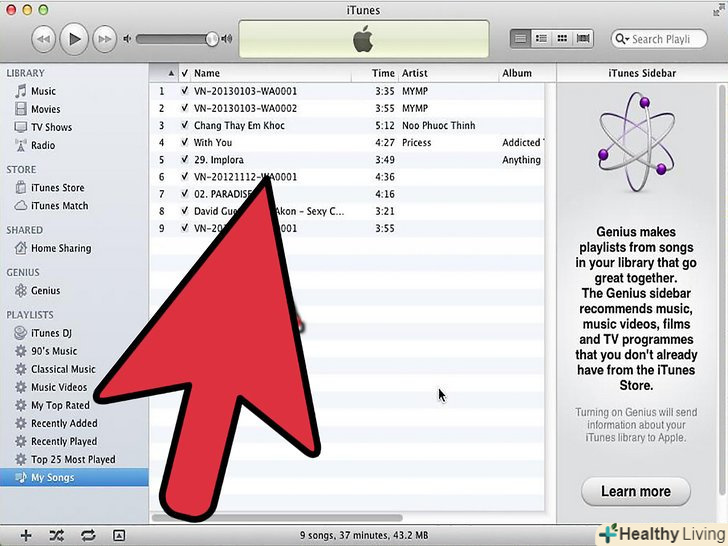Viewport: 728px width, 546px height.
Task: Toggle the checkmark column header
Action: [x=185, y=73]
